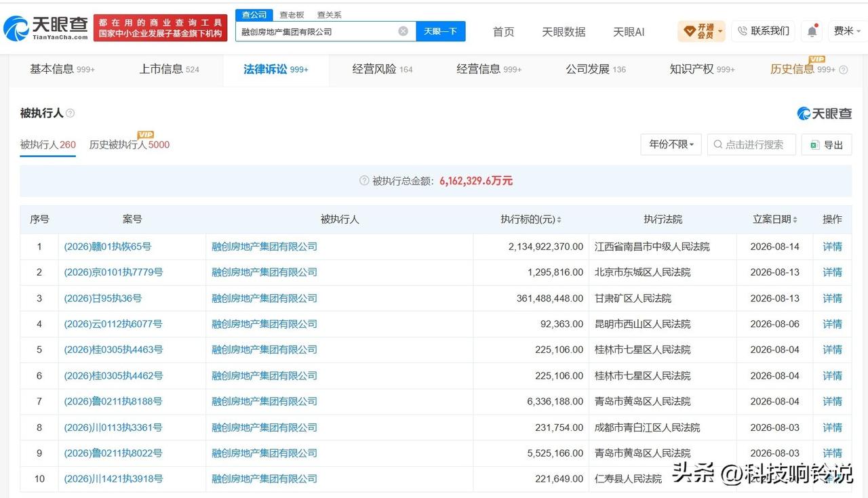The width and height of the screenshot is (868, 498).
Task: Click 融创房地产集团有限公司 link in row 5
Action: [x=264, y=350]
